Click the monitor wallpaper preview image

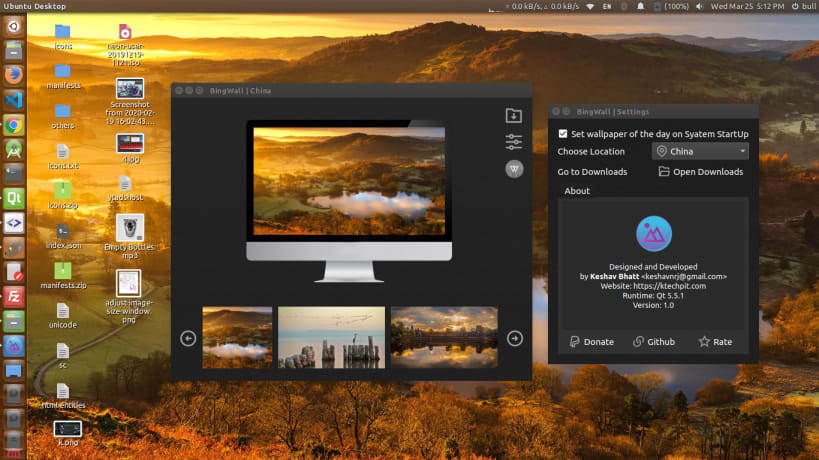click(349, 181)
